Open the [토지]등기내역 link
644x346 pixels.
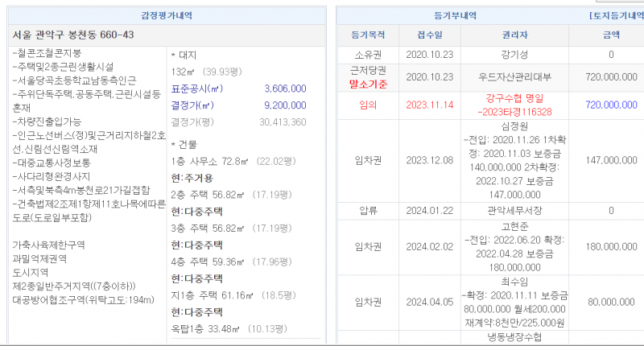(x=609, y=15)
